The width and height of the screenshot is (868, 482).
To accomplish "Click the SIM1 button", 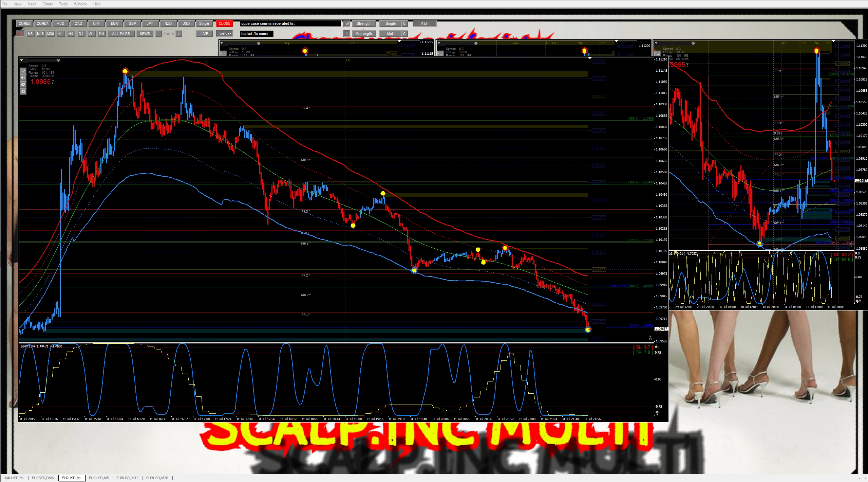I will 424,23.
